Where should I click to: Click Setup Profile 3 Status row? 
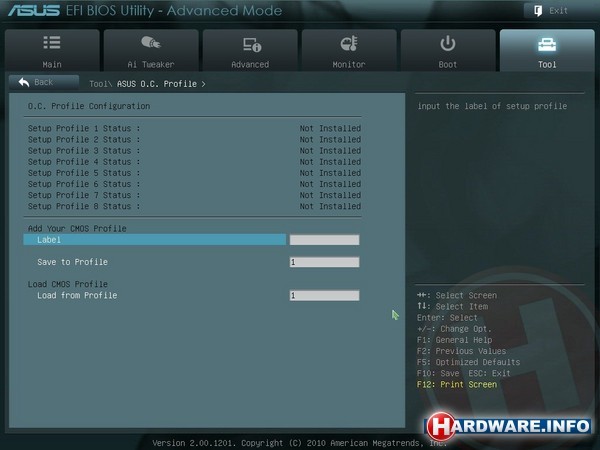[x=194, y=150]
